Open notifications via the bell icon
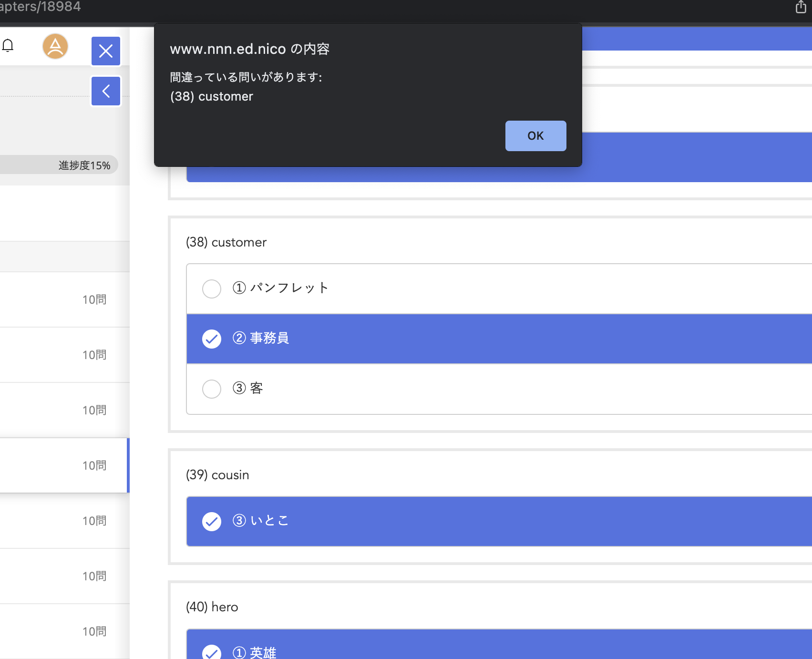The image size is (812, 659). (x=8, y=46)
